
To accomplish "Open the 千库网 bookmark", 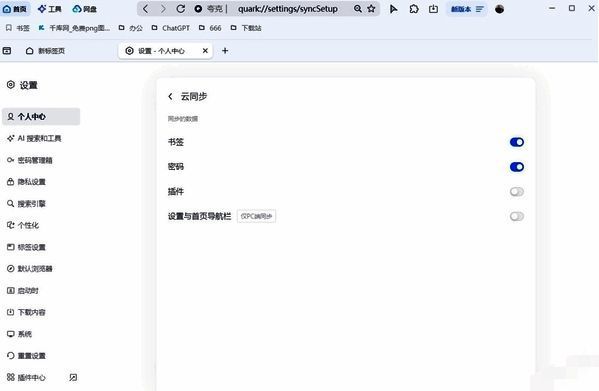I will pyautogui.click(x=74, y=28).
